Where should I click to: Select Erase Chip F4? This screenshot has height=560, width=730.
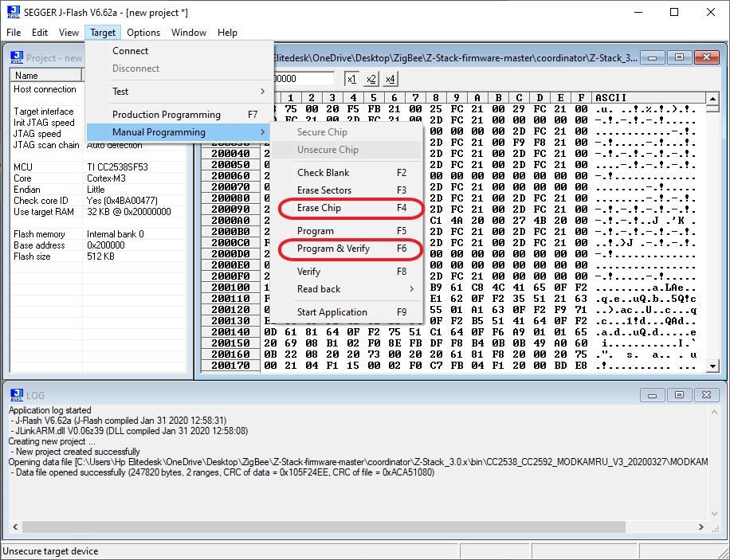[347, 208]
